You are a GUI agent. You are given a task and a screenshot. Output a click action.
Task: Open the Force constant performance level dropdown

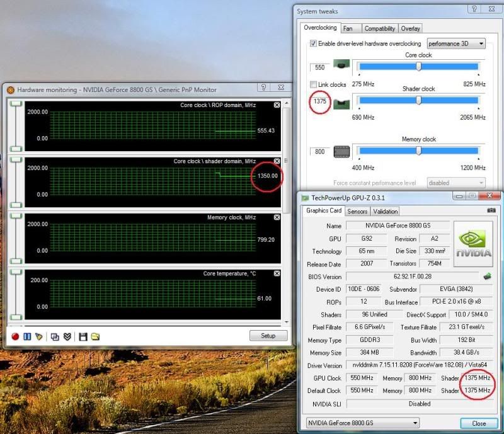pos(456,183)
